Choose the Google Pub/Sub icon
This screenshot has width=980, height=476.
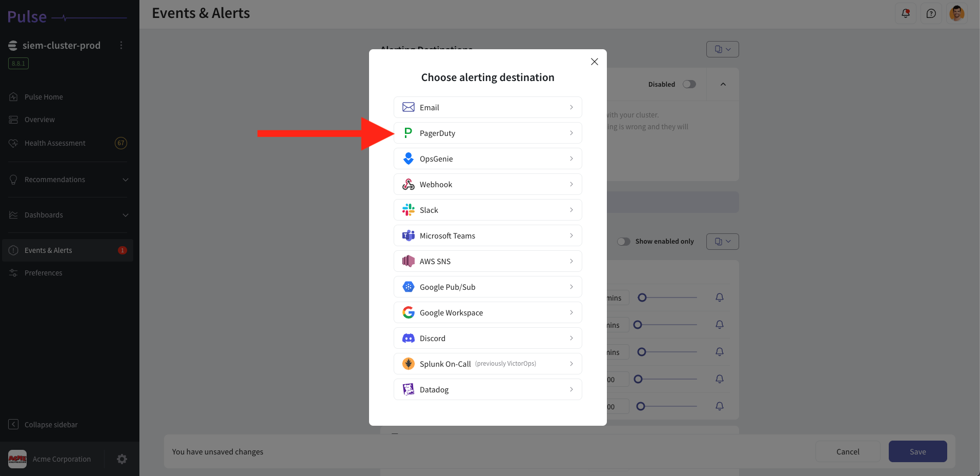408,287
